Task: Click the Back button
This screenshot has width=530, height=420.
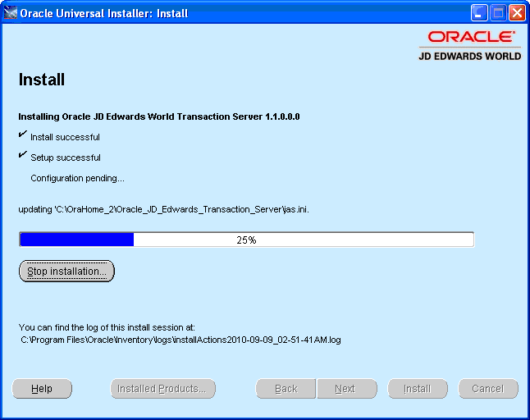Action: click(x=286, y=389)
